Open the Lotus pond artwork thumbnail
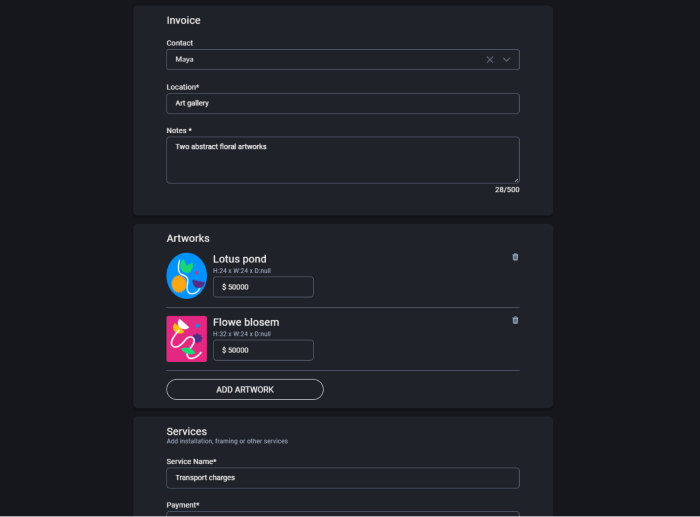700x517 pixels. point(187,276)
